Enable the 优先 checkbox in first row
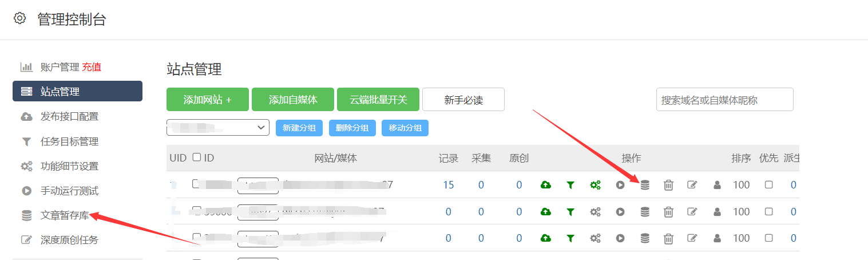This screenshot has width=868, height=260. point(768,185)
